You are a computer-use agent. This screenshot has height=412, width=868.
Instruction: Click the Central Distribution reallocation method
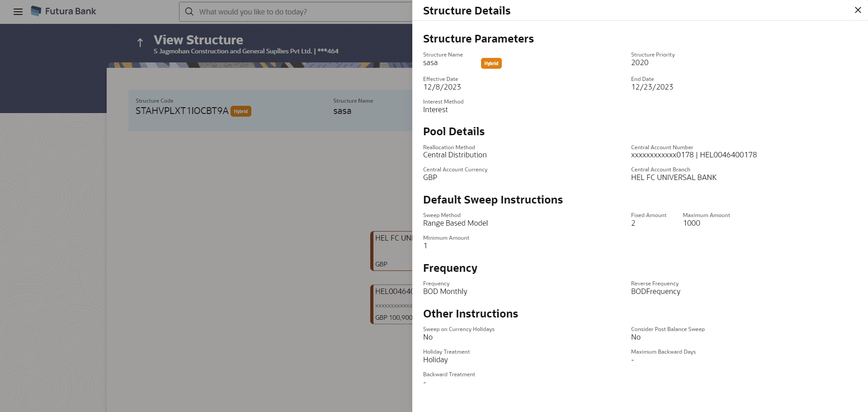[455, 155]
